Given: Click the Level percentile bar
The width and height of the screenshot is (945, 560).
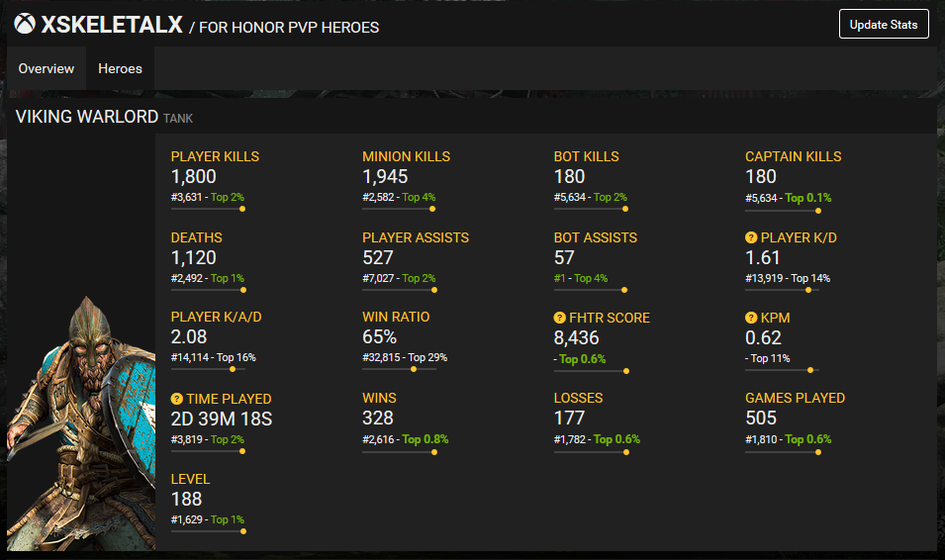Looking at the screenshot, I should 209,531.
